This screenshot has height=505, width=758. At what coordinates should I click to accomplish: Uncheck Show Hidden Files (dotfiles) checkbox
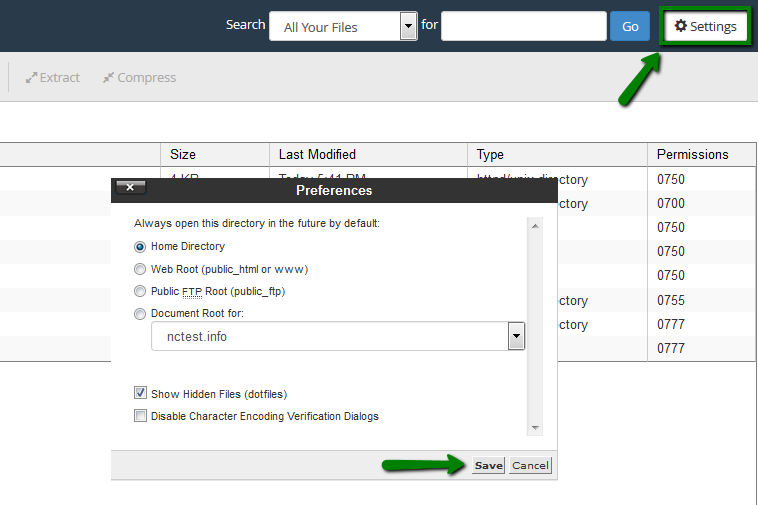[140, 393]
